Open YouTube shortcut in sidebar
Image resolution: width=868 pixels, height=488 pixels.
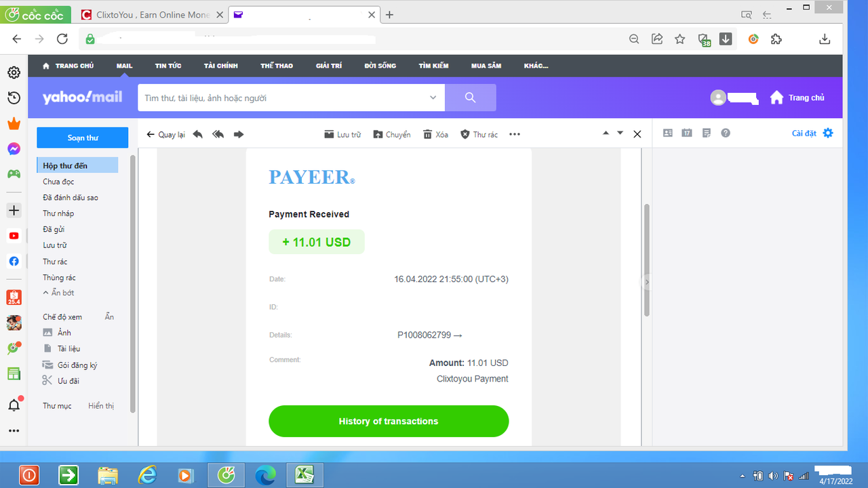click(x=14, y=236)
